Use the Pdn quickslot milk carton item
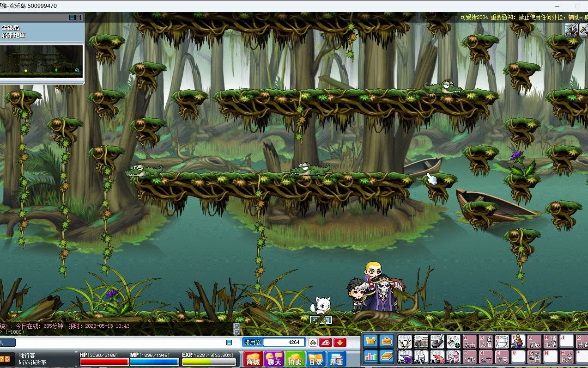 pos(454,356)
